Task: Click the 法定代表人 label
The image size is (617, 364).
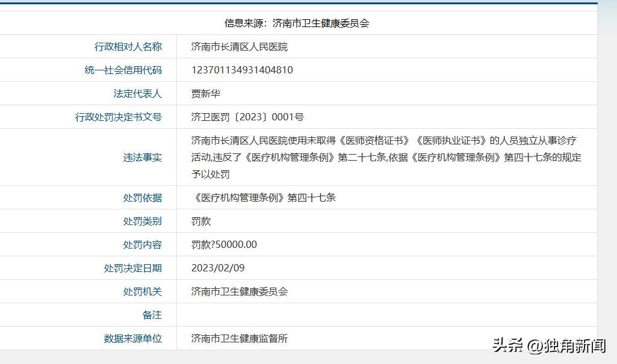Action: pos(137,93)
